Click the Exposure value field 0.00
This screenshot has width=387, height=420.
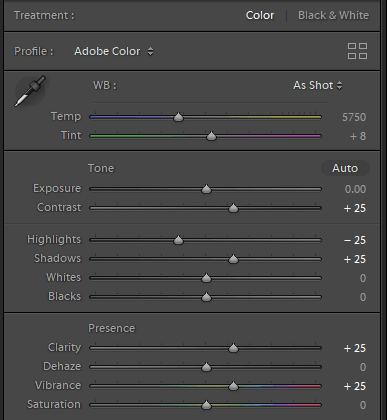(x=355, y=189)
